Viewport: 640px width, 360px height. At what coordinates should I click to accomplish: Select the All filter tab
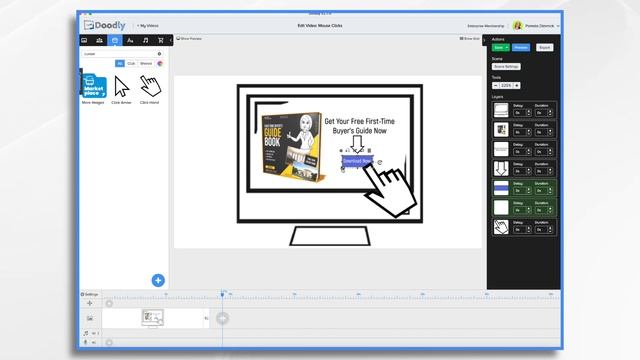point(120,63)
